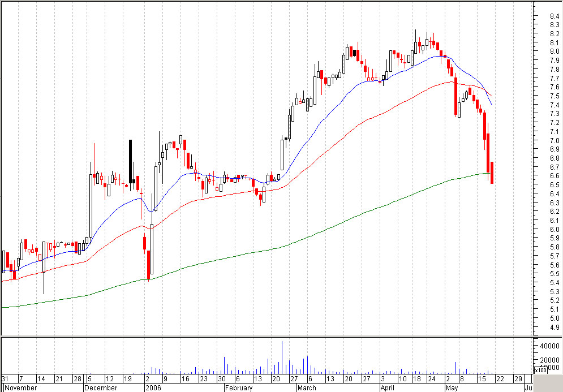
Task: Click the 8.0 price axis label
Action: pyautogui.click(x=555, y=51)
